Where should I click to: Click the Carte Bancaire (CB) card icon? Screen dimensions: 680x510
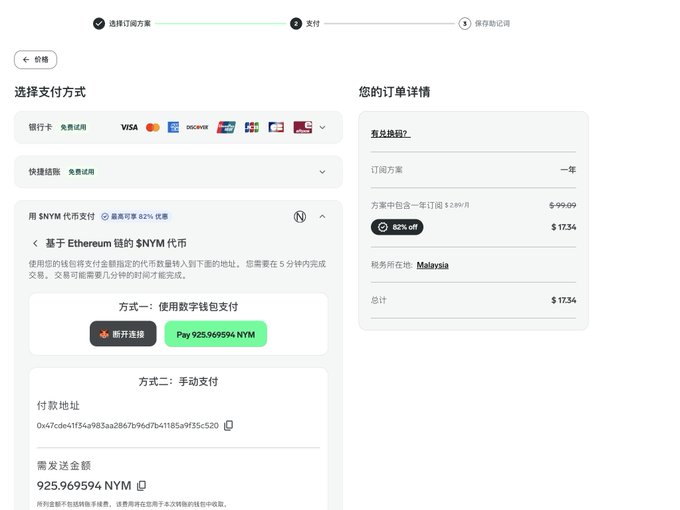276,127
